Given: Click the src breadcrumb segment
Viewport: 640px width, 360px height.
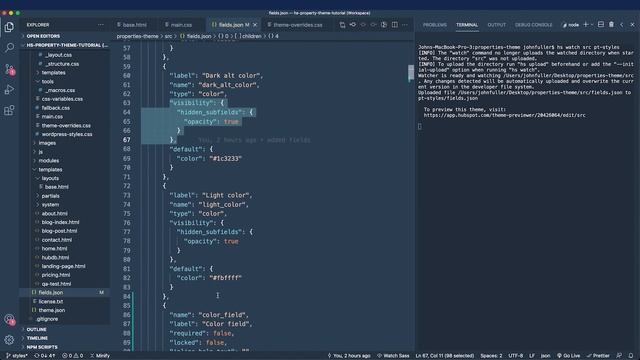Looking at the screenshot, I should [x=168, y=36].
